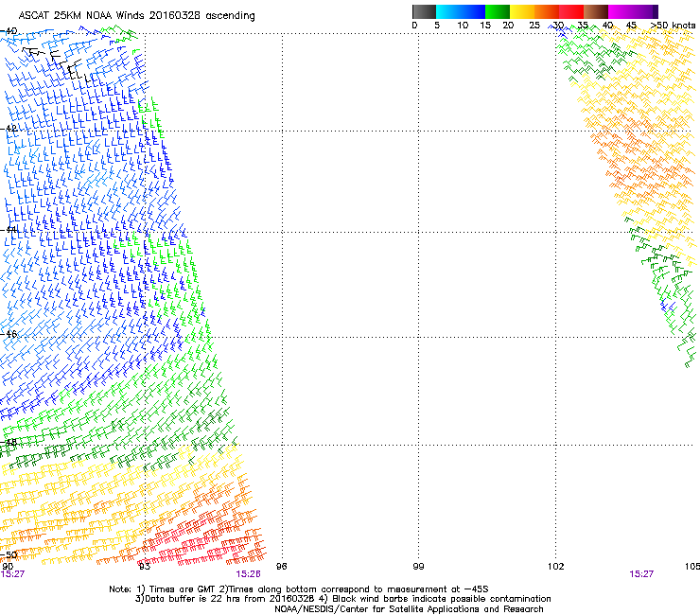Click the note "Times are GMT" text line
Viewport: 700px width, 615px height.
click(299, 589)
